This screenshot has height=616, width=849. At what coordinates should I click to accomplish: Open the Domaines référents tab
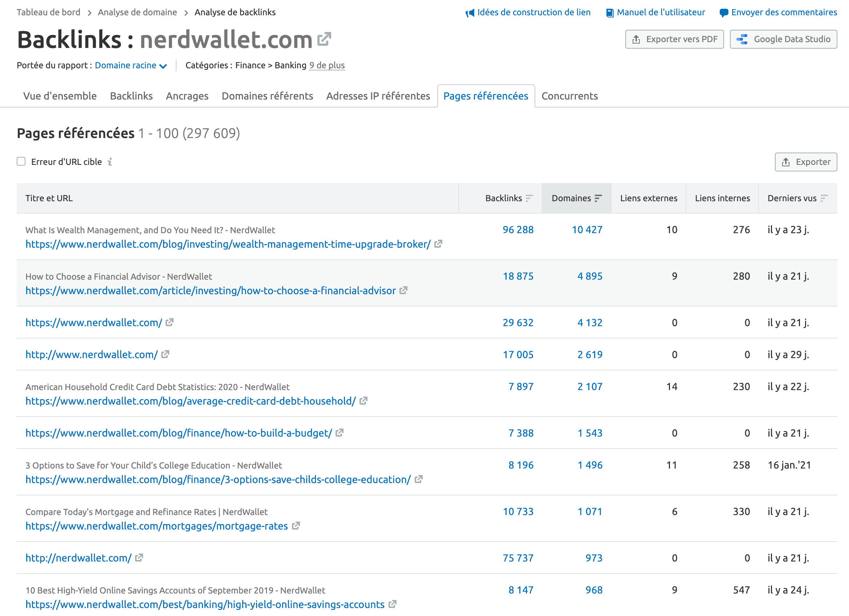[x=267, y=96]
